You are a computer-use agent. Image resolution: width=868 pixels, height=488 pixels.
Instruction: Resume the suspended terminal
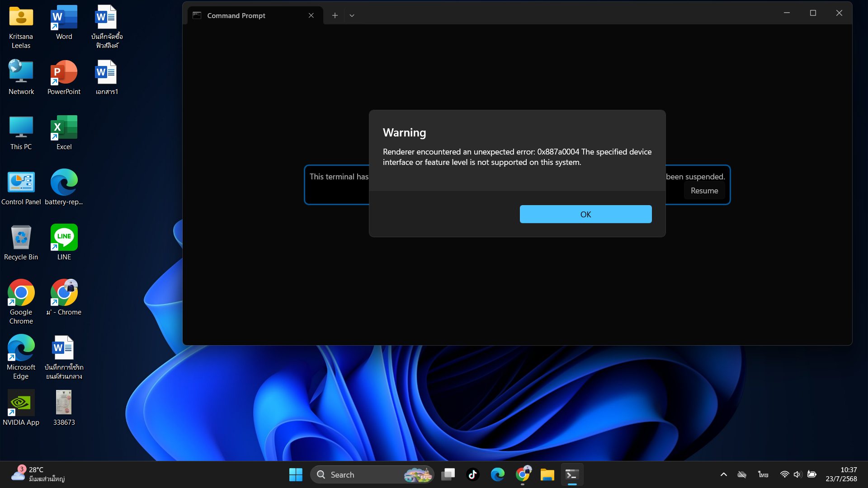pos(704,191)
